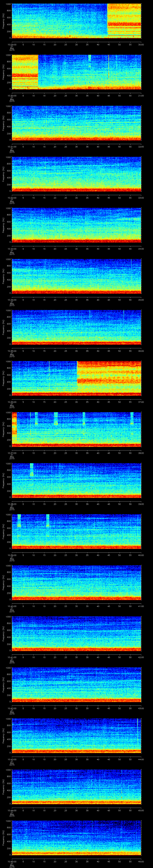Click the 10:29:00 start time label
153x868 pixels.
(12, 45)
